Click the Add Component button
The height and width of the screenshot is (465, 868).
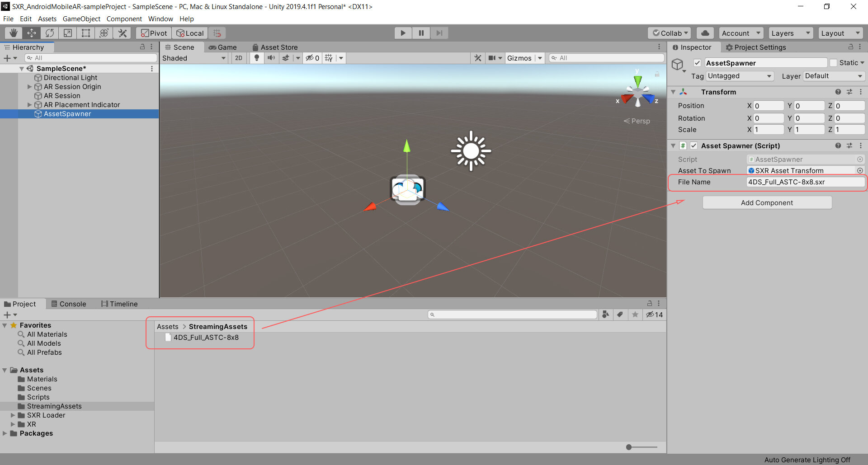click(767, 202)
